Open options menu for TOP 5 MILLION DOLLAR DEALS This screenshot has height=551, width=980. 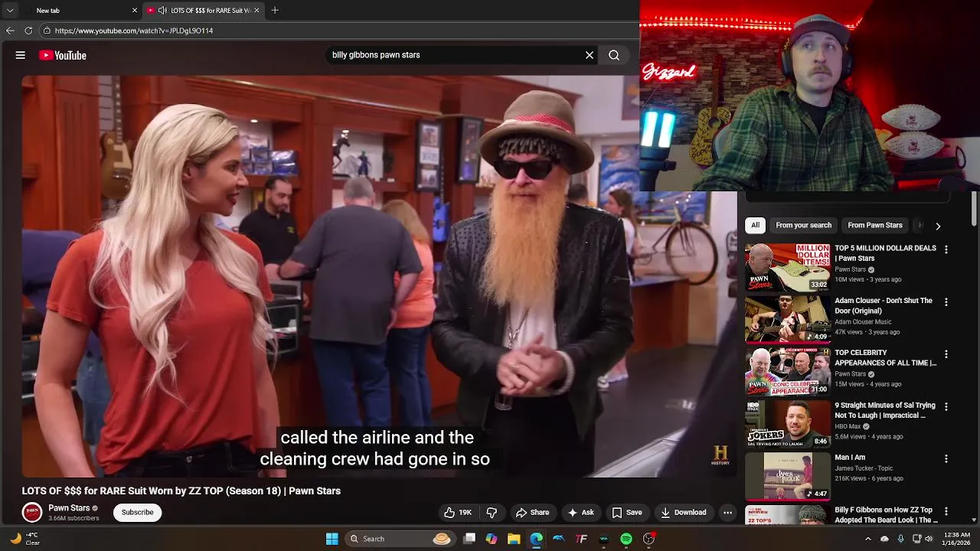(946, 249)
